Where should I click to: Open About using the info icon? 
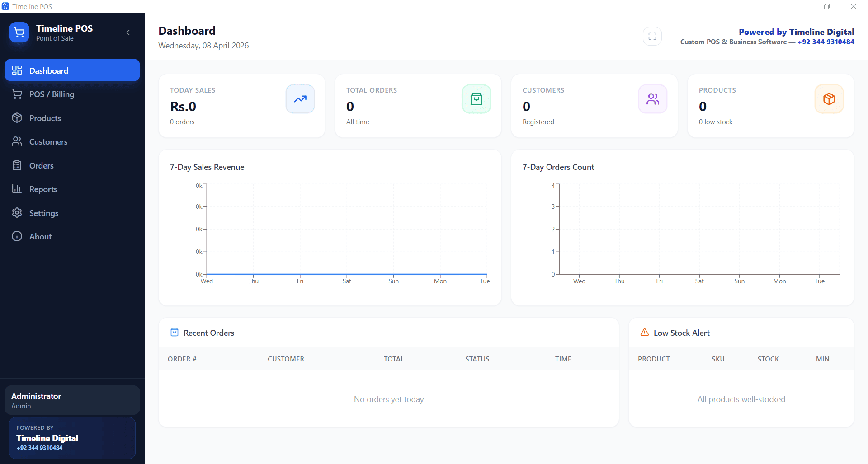pos(17,236)
